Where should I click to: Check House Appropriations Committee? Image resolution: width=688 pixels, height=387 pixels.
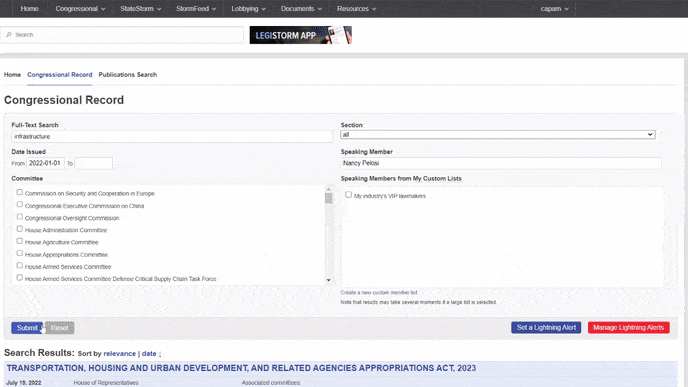pos(19,253)
